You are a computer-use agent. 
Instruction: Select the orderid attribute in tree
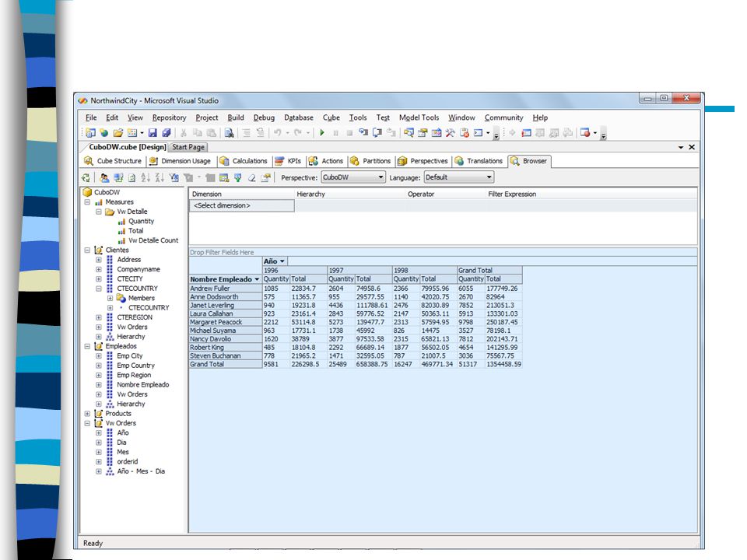click(x=127, y=462)
